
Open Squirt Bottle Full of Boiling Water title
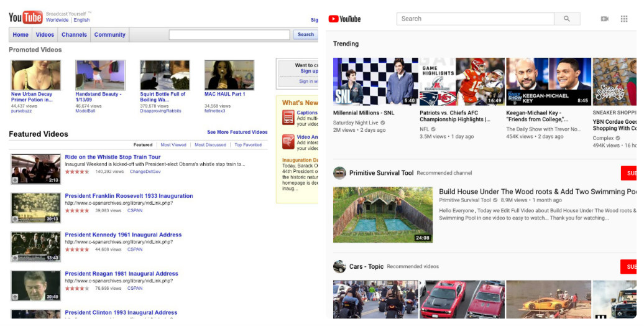pyautogui.click(x=163, y=97)
